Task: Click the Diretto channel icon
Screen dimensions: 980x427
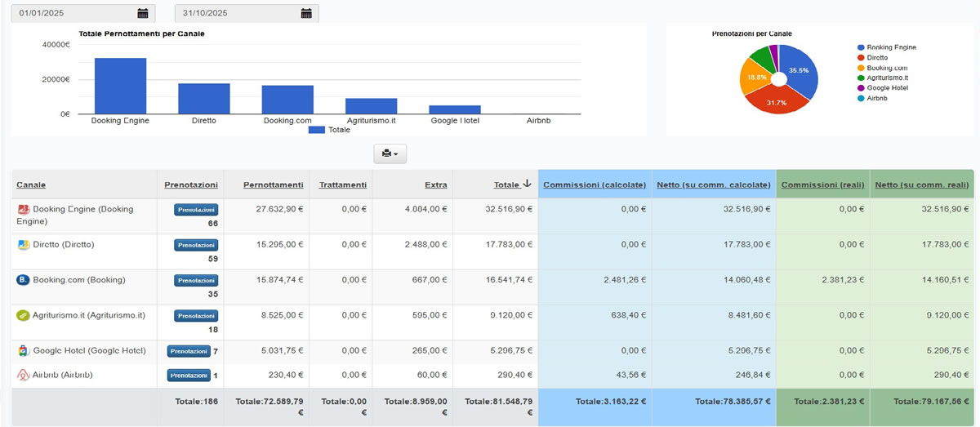Action: (24, 245)
